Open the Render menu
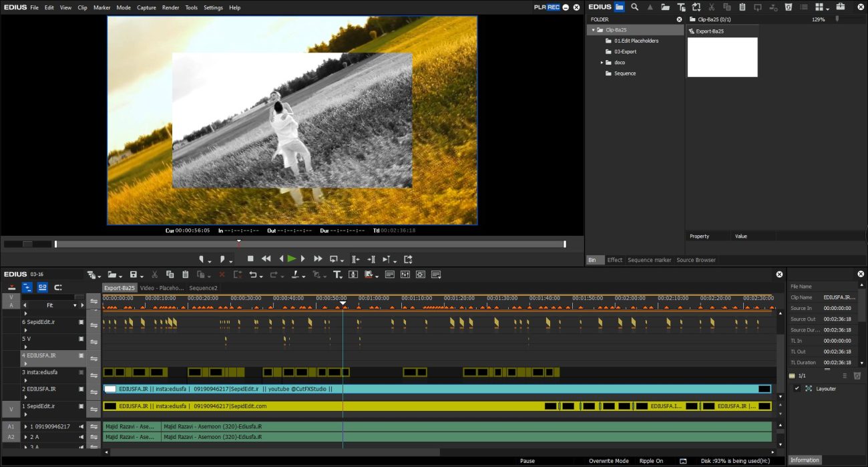Viewport: 868px width, 467px height. tap(170, 7)
